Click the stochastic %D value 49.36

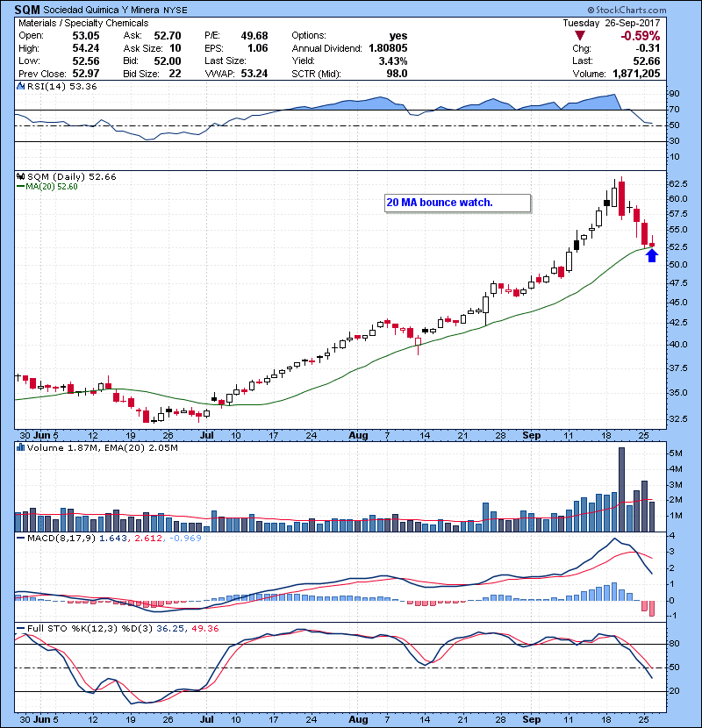pyautogui.click(x=204, y=628)
